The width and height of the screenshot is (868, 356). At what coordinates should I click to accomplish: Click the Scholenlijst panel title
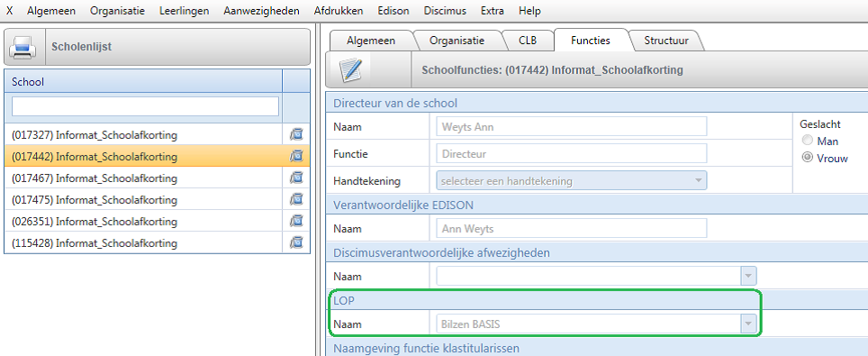point(81,47)
